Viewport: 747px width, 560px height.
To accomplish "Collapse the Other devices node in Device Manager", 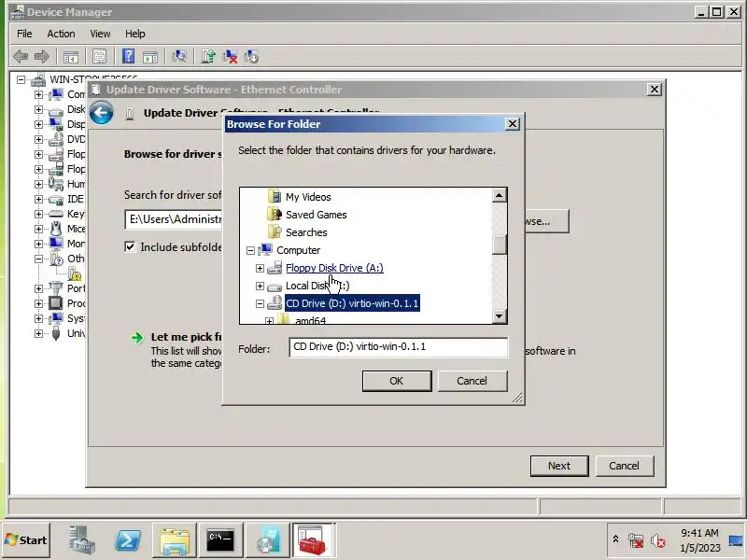I will point(38,259).
